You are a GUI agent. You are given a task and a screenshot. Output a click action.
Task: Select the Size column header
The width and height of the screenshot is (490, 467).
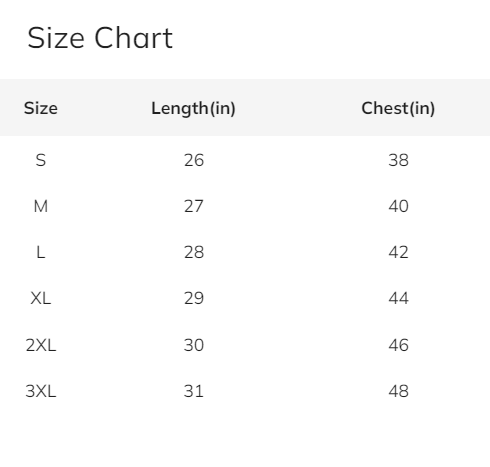tap(41, 108)
